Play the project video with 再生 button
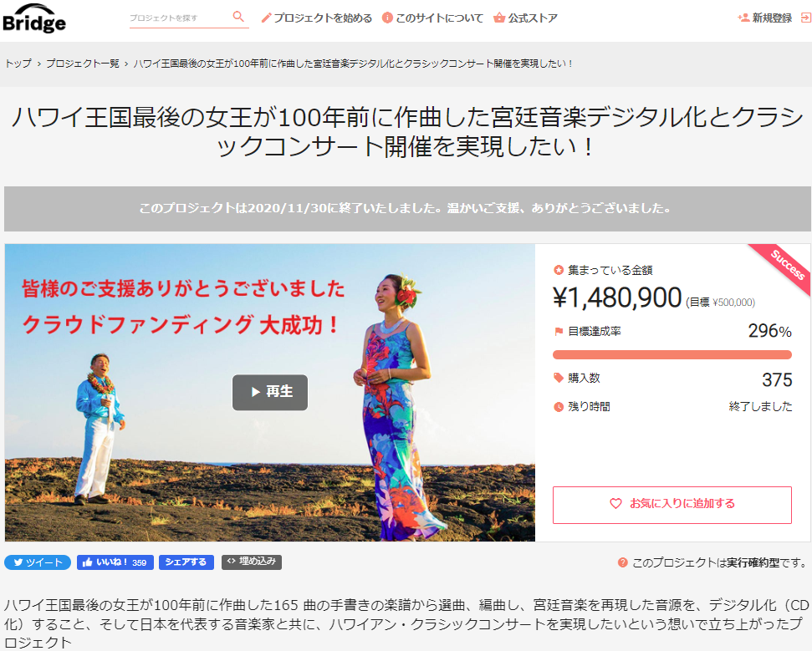The width and height of the screenshot is (812, 651). click(270, 392)
